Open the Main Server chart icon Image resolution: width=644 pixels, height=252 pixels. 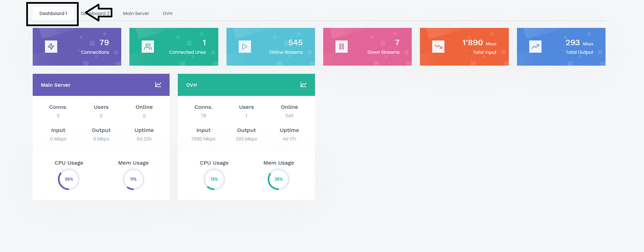(x=158, y=85)
